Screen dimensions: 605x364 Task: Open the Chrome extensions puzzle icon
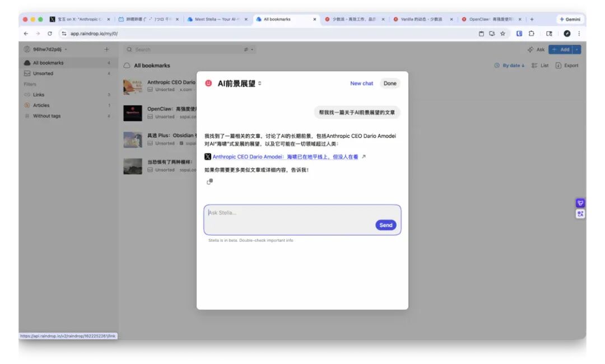click(531, 34)
